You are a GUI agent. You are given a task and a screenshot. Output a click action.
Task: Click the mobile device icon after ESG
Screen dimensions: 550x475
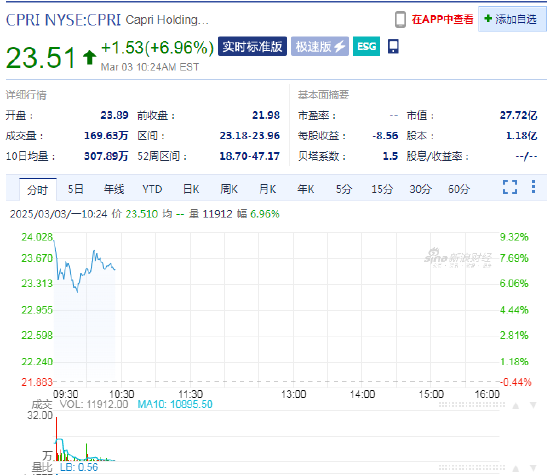[x=393, y=46]
